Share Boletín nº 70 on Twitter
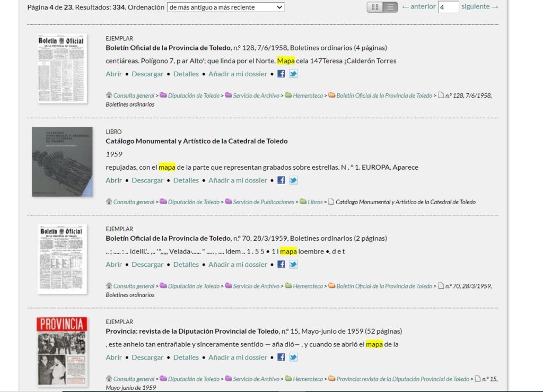543x392 pixels. (x=293, y=264)
